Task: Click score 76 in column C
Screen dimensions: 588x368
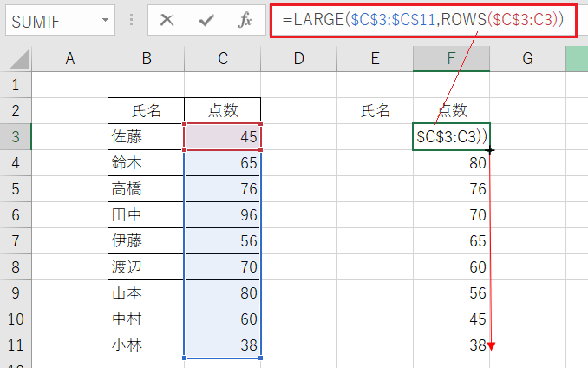Action: click(223, 188)
